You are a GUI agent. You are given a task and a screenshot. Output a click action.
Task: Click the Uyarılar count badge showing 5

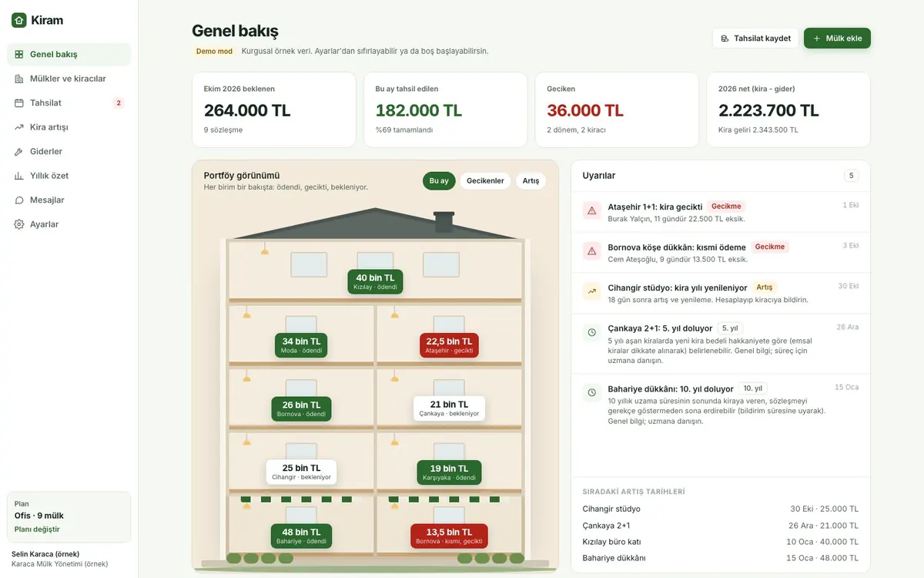pos(852,176)
